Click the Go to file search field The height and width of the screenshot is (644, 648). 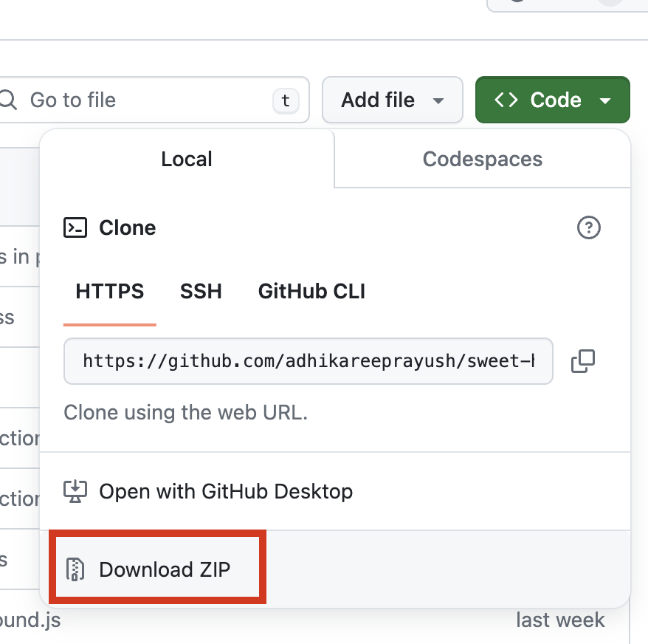pos(154,100)
